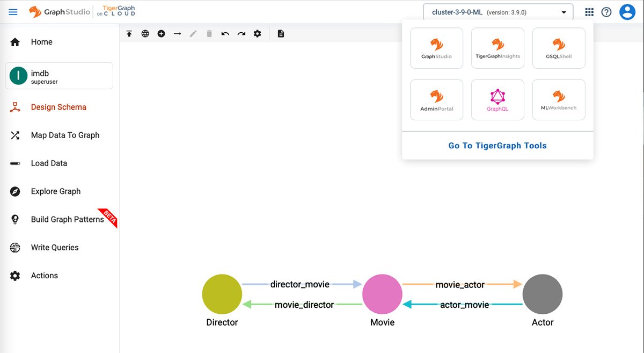This screenshot has width=644, height=353.
Task: Undo the last schema change
Action: (225, 33)
